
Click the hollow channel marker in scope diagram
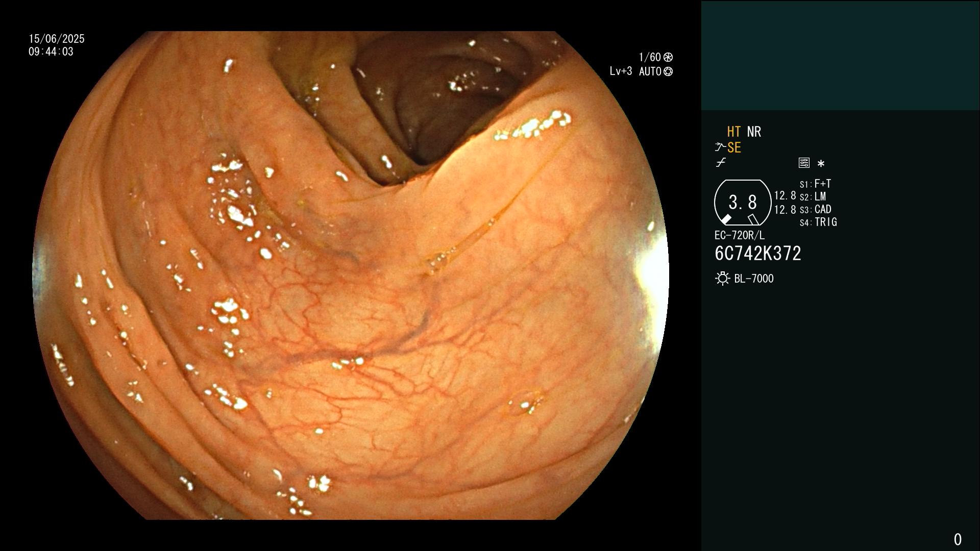[x=753, y=219]
